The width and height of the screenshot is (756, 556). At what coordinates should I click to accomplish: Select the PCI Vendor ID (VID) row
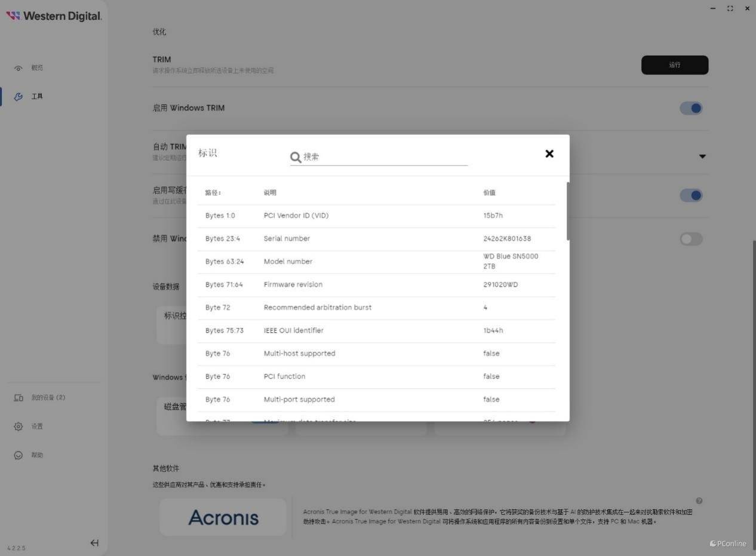[x=376, y=216]
